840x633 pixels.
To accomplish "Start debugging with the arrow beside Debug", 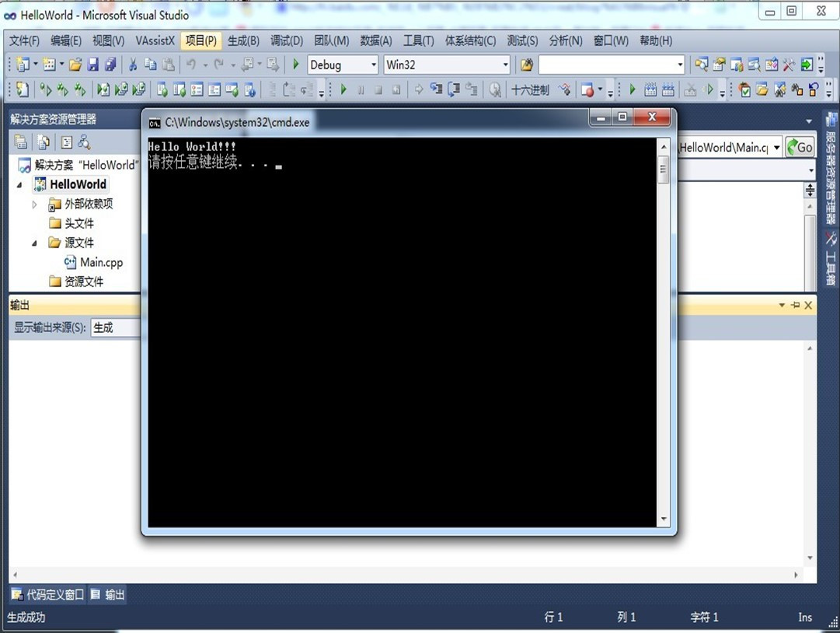I will point(296,65).
